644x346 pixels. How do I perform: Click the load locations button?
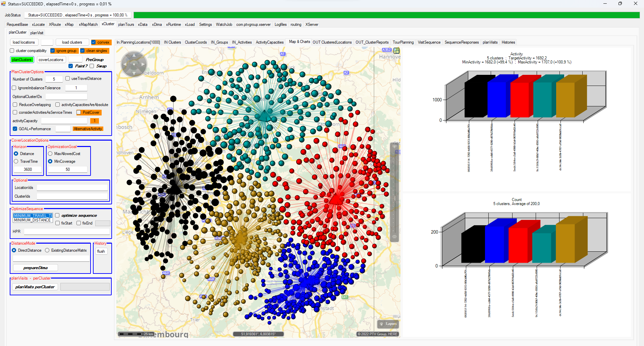[x=24, y=42]
